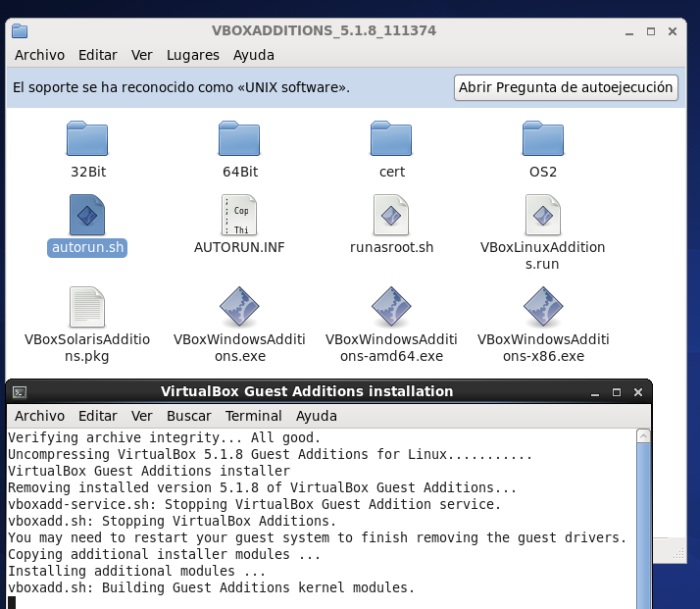Close the VBOXADDITIONS file manager window

click(x=673, y=31)
